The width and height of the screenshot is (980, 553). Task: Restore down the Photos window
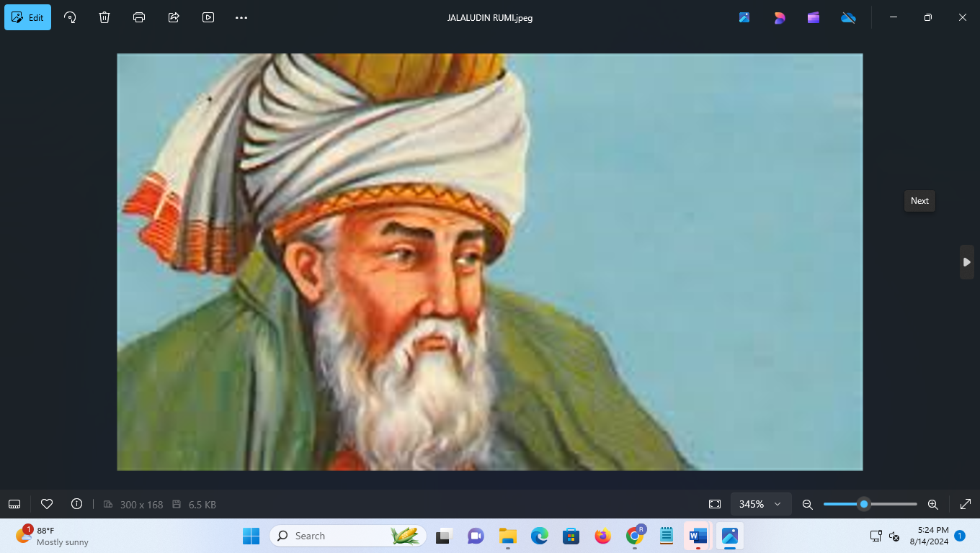point(928,17)
